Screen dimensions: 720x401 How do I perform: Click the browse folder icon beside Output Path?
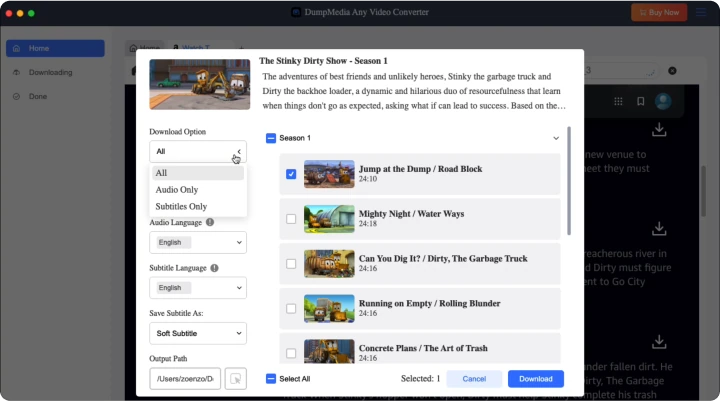(x=236, y=379)
